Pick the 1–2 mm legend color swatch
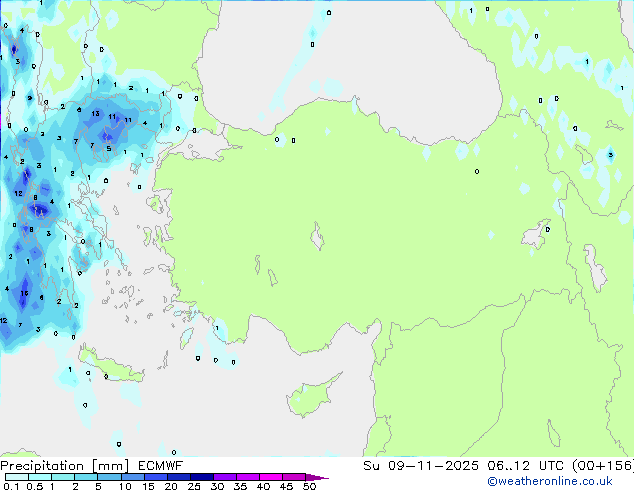634x490 pixels. 63,477
